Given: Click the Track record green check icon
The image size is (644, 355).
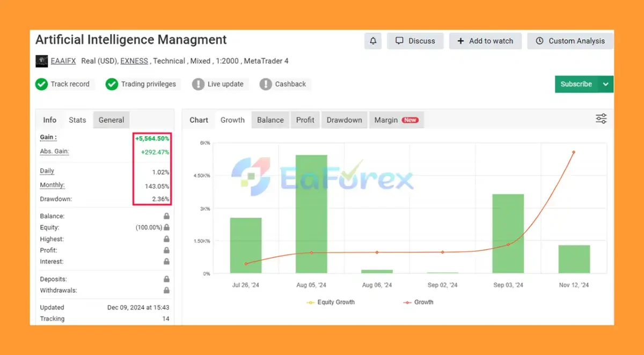Looking at the screenshot, I should point(41,84).
